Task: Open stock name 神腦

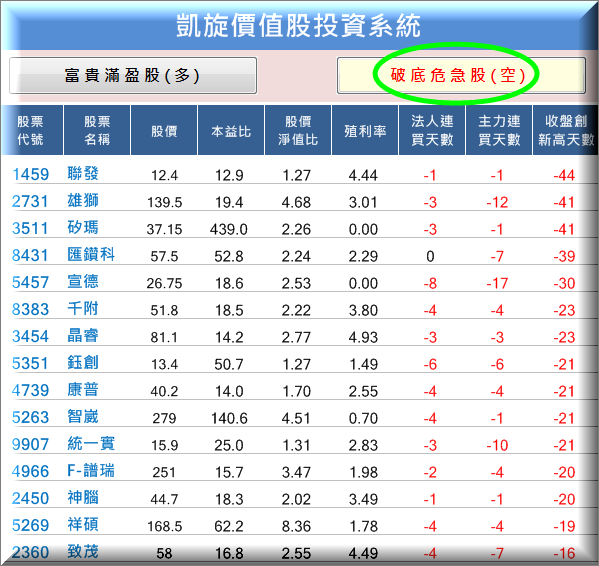Action: click(83, 497)
